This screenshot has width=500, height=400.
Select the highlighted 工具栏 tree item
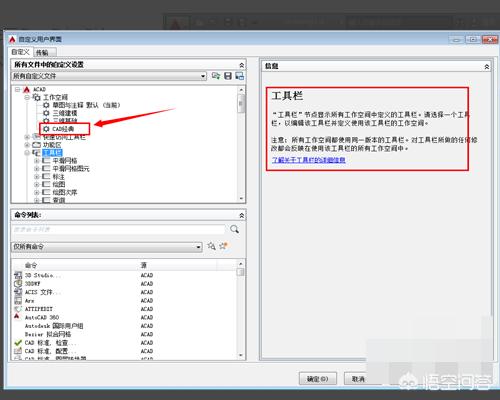point(52,153)
